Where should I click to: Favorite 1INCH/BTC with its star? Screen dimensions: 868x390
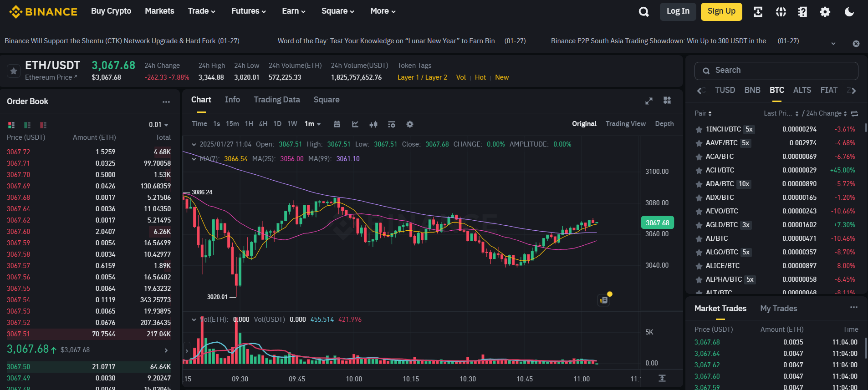(699, 129)
